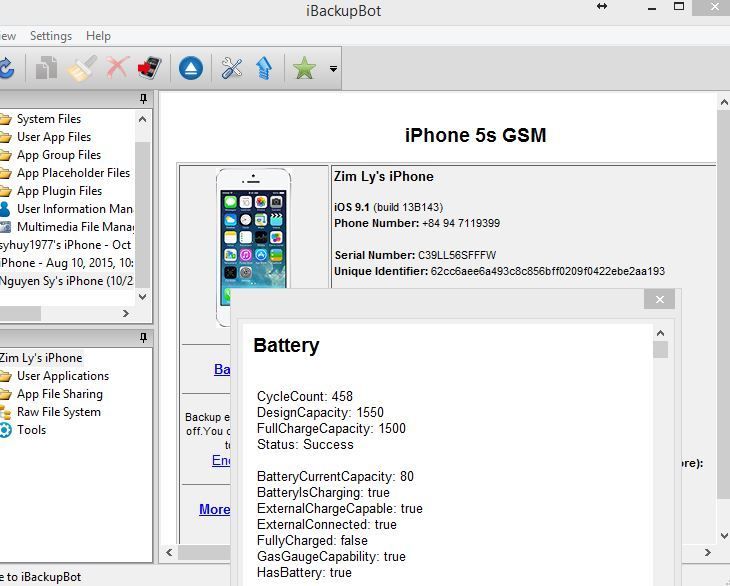Toggle the pin on the device panel
Viewport: 730px width, 586px height.
(x=144, y=337)
